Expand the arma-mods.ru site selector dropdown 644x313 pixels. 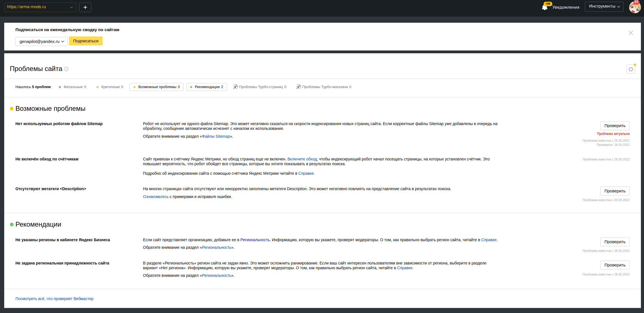tap(40, 7)
